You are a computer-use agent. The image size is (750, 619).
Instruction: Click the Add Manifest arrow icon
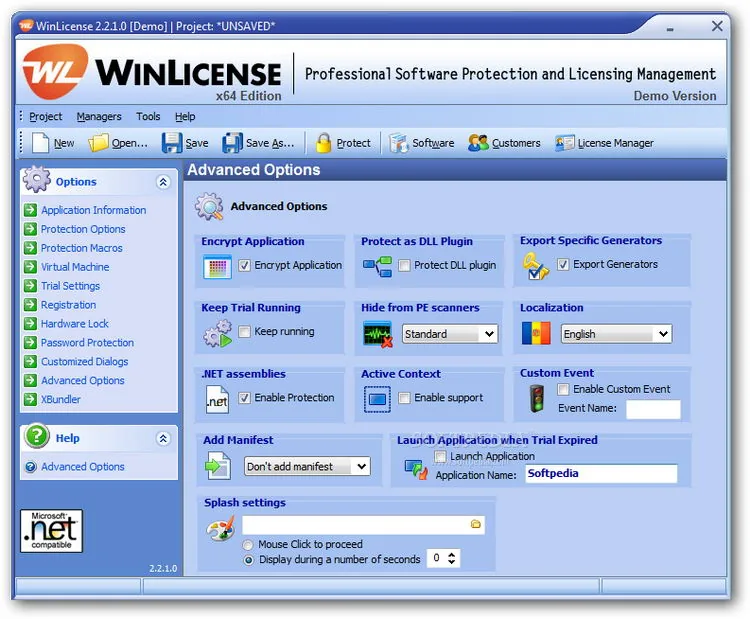(218, 465)
